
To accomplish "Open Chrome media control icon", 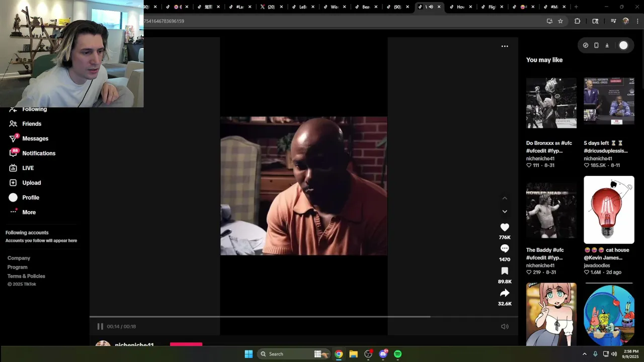I will click(x=613, y=21).
